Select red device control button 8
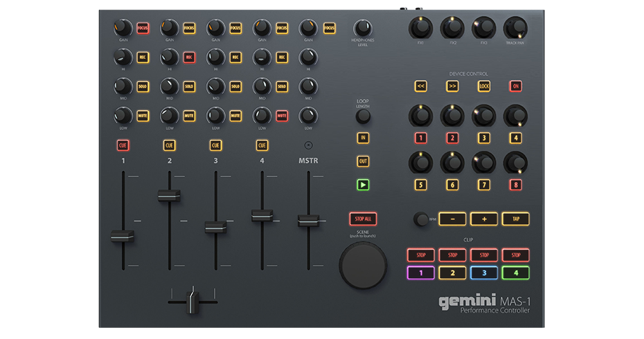644x339 pixels. click(x=516, y=185)
